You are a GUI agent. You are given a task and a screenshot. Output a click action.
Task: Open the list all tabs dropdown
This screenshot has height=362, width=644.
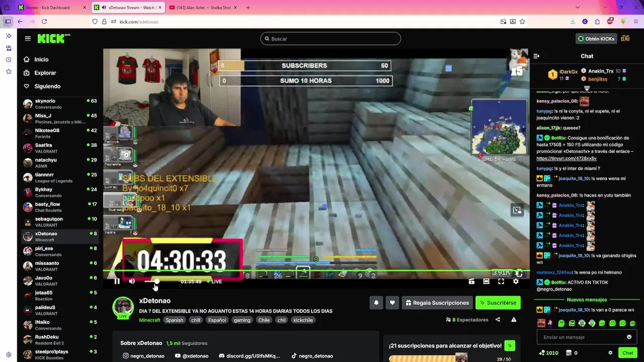click(578, 8)
